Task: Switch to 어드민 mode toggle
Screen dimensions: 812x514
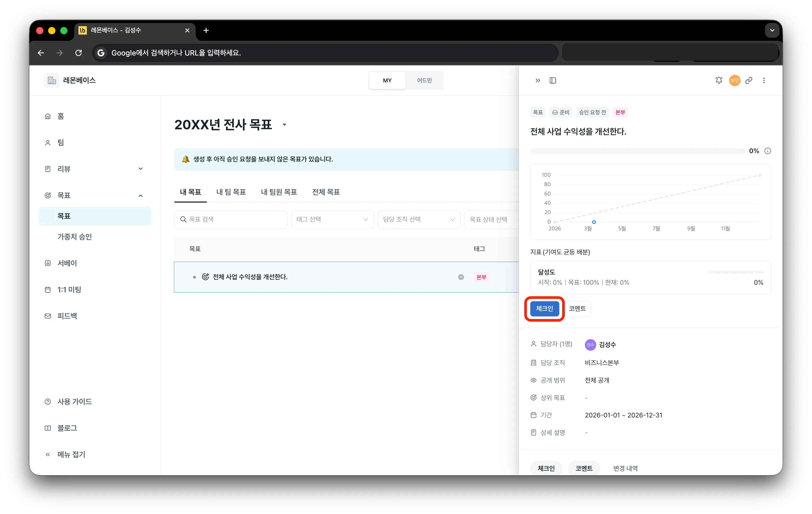Action: point(424,80)
